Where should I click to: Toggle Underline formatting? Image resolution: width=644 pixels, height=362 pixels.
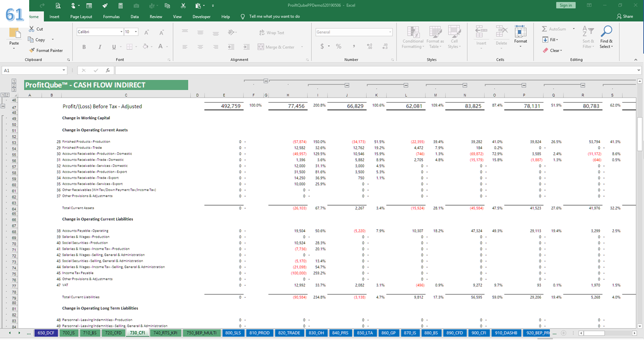tap(114, 47)
